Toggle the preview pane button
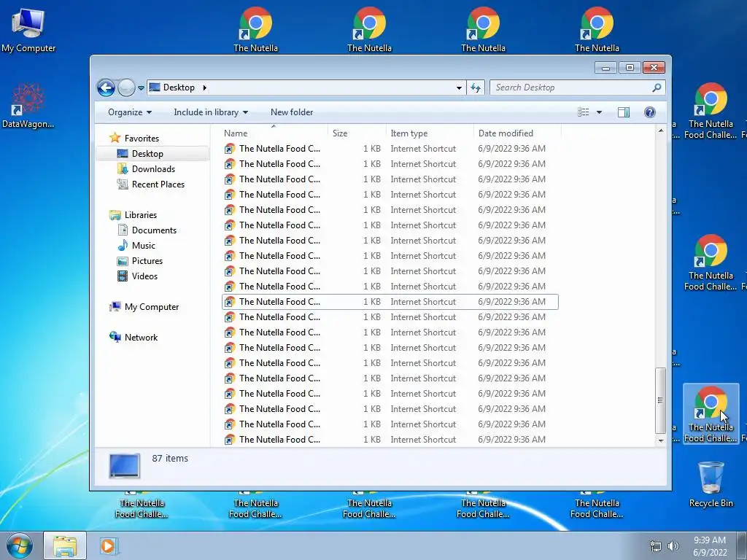Viewport: 747px width, 560px height. point(623,112)
